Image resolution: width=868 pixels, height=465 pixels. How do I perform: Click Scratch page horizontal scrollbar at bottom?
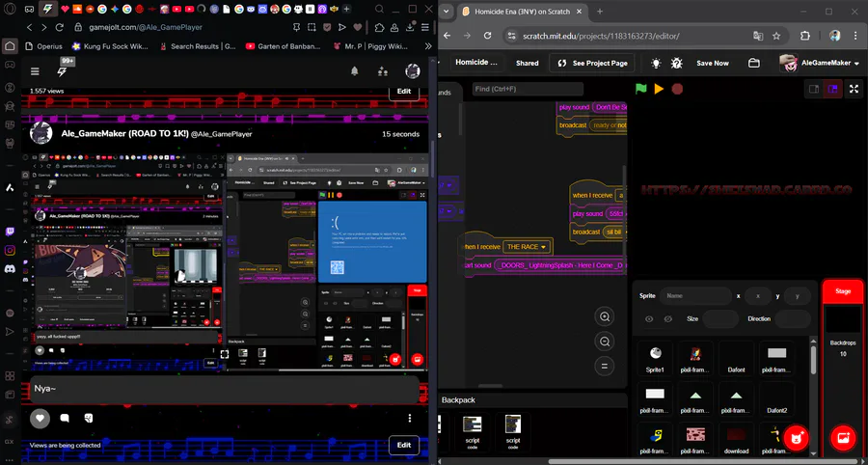pyautogui.click(x=703, y=461)
